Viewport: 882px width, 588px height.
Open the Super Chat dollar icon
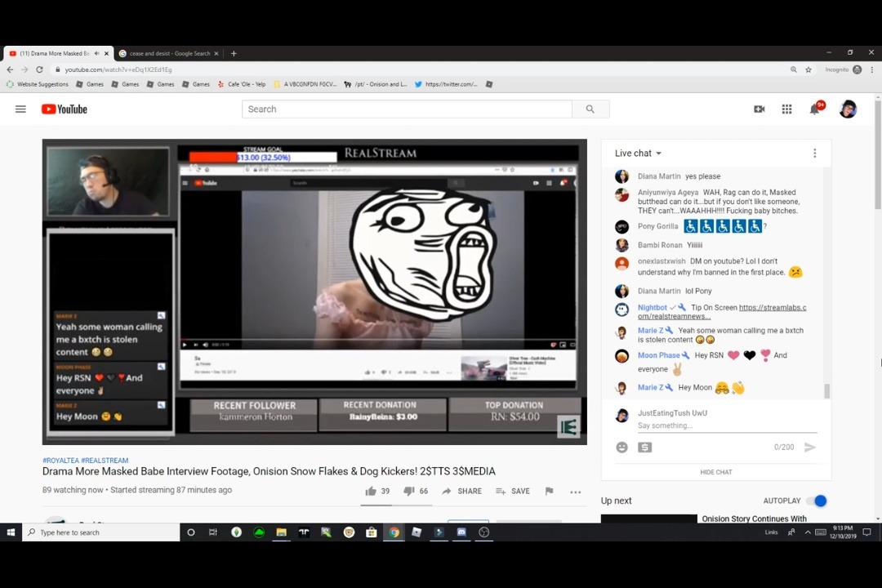(644, 448)
